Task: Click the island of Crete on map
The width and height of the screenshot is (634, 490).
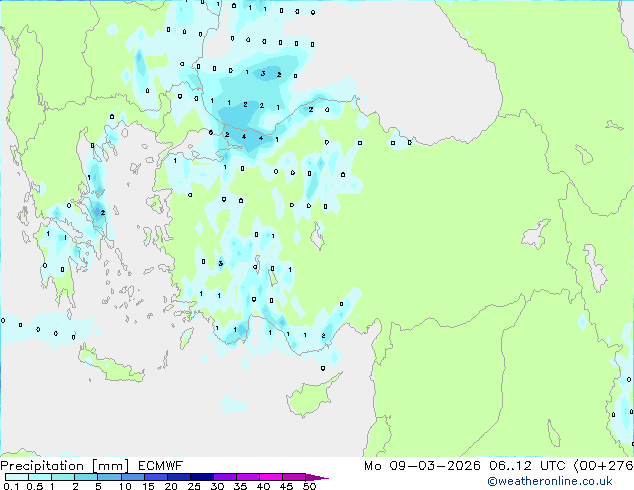Action: (110, 366)
